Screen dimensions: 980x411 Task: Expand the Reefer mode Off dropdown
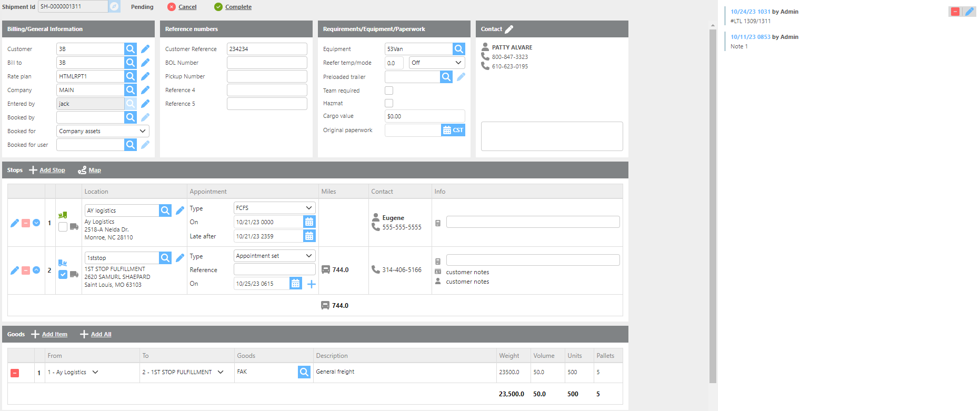click(436, 63)
